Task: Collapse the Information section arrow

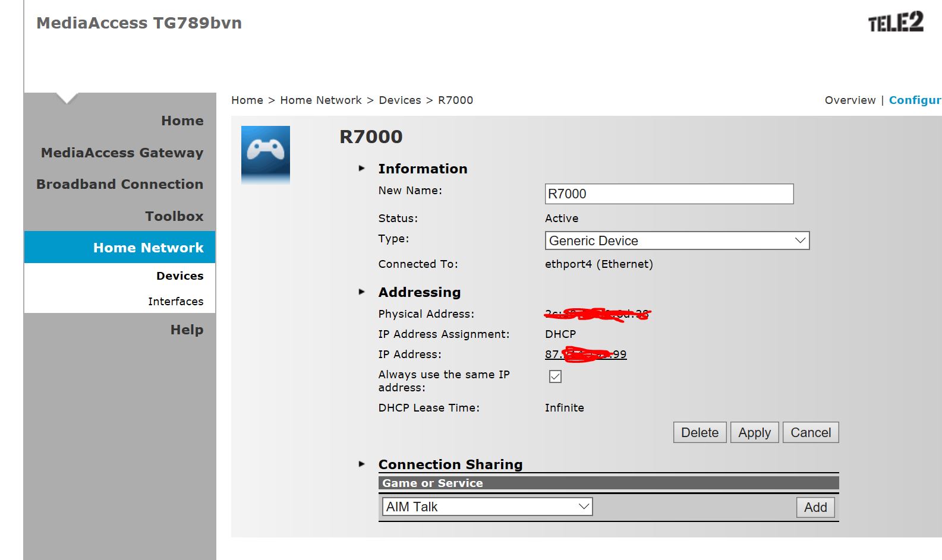Action: pos(361,169)
